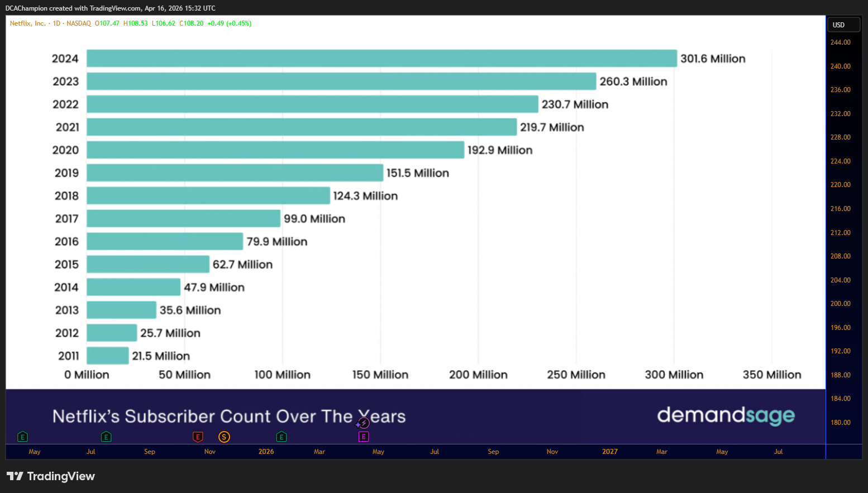Viewport: 868px width, 493px height.
Task: Click the purple upcoming earnings E marker
Action: click(x=364, y=437)
